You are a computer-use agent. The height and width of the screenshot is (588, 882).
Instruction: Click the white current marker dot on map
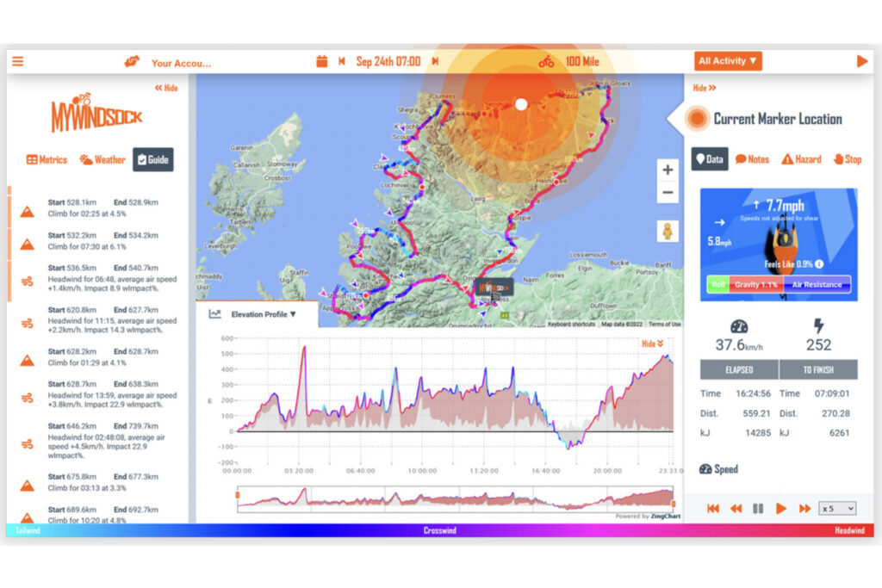click(x=521, y=104)
